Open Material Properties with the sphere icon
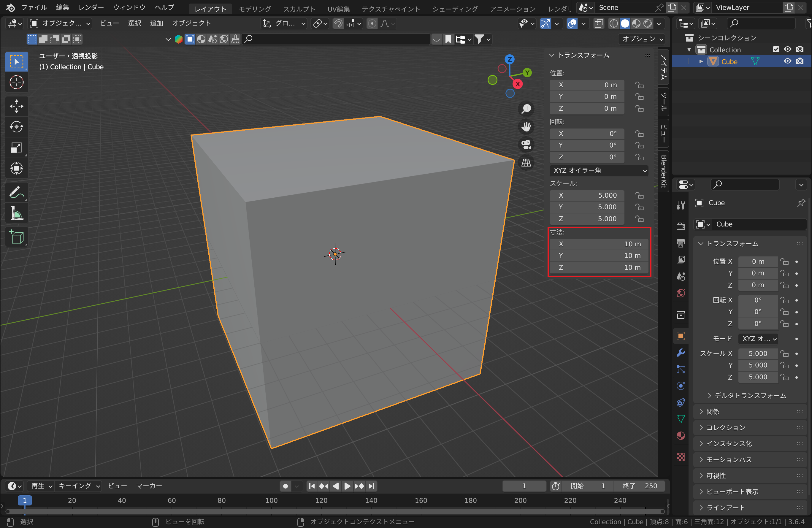812x528 pixels. [681, 436]
